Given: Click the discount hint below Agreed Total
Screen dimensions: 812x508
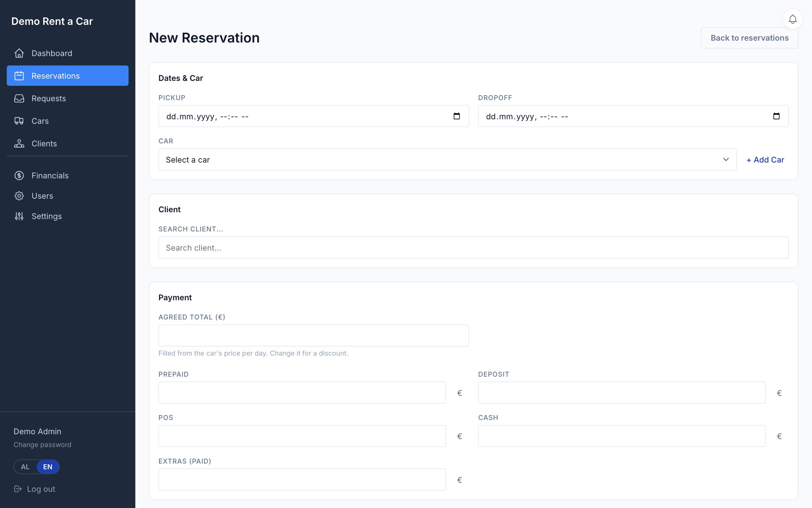Looking at the screenshot, I should coord(253,353).
